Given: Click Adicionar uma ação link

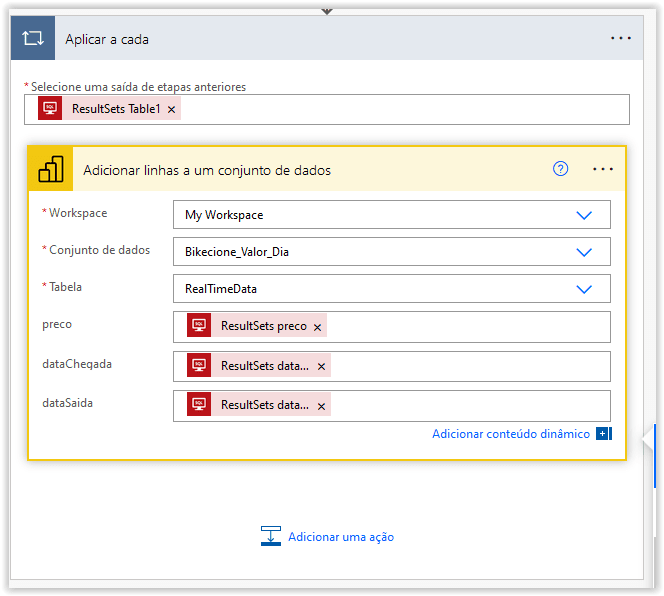Looking at the screenshot, I should tap(341, 537).
